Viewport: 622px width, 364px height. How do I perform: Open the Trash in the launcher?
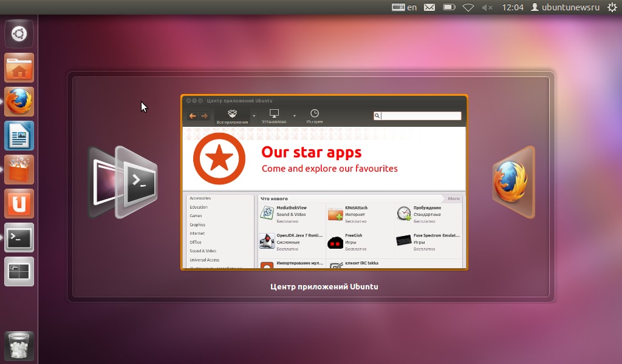click(19, 346)
